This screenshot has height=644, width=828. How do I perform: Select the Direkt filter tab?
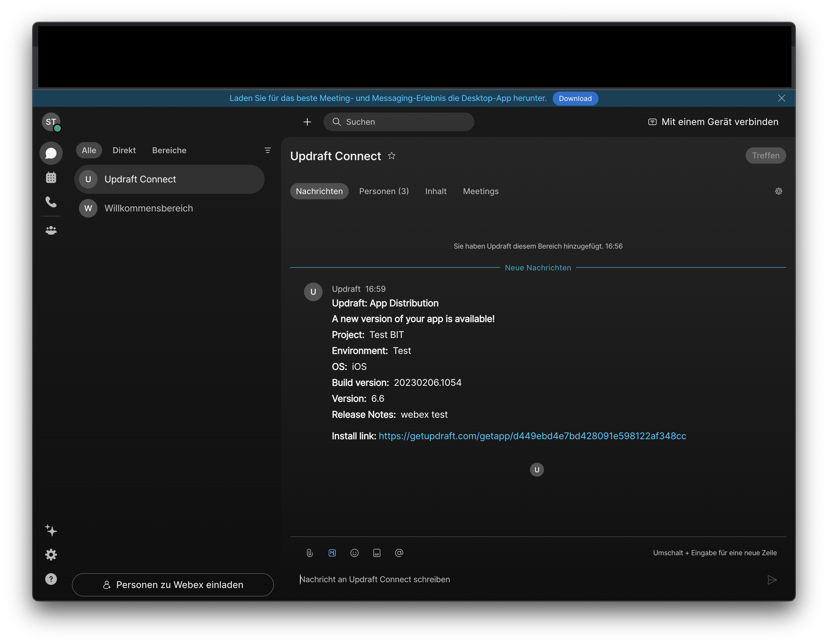tap(124, 151)
